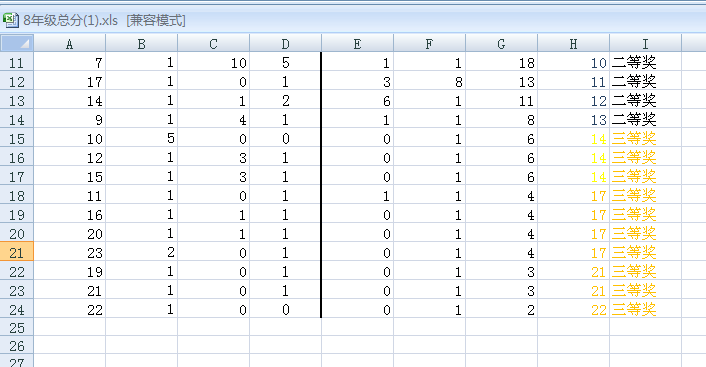The width and height of the screenshot is (706, 367).
Task: Select row 11 header
Action: click(x=17, y=62)
